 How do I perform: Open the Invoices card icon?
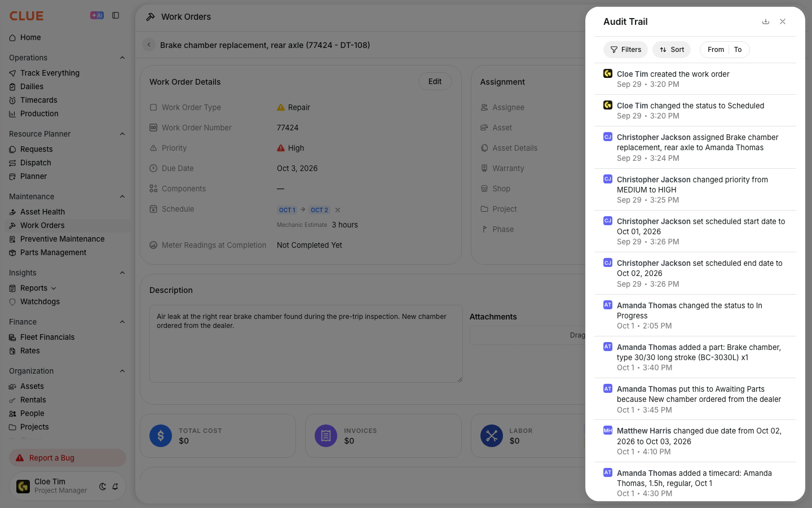coord(326,436)
